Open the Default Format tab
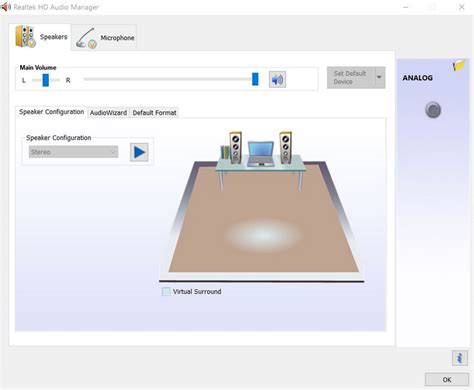 (x=154, y=113)
